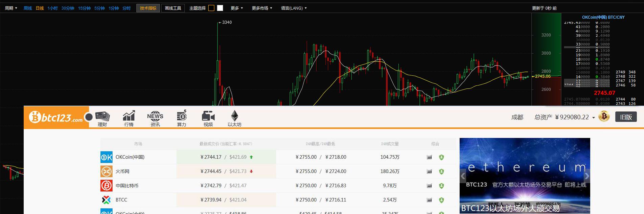Expand the 更多 dropdown in chart toolbar

pyautogui.click(x=237, y=8)
